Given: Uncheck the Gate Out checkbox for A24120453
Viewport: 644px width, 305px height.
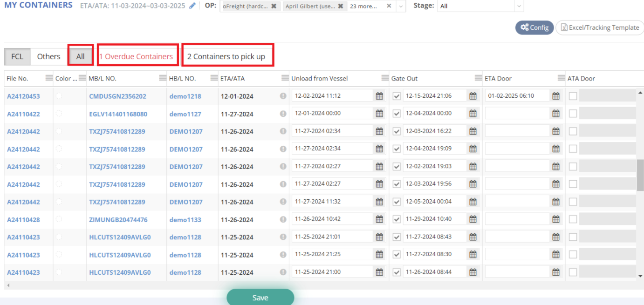Looking at the screenshot, I should click(x=397, y=96).
